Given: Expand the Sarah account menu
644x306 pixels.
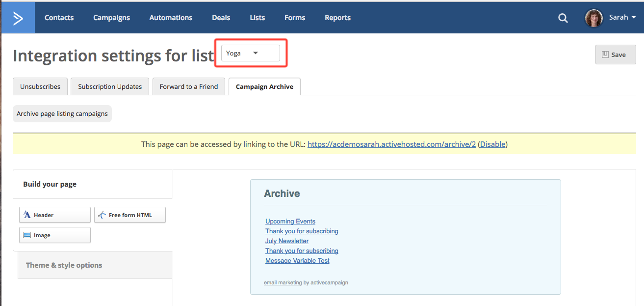Looking at the screenshot, I should 622,17.
